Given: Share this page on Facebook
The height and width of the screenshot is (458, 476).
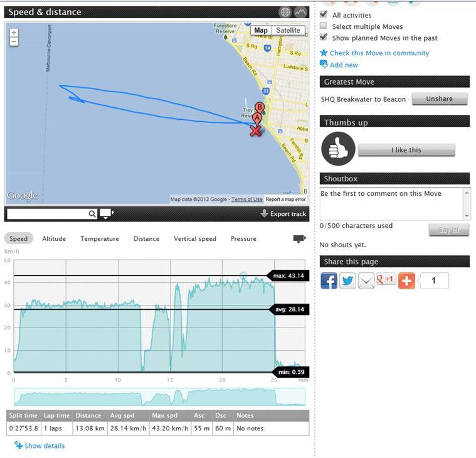Looking at the screenshot, I should 329,280.
